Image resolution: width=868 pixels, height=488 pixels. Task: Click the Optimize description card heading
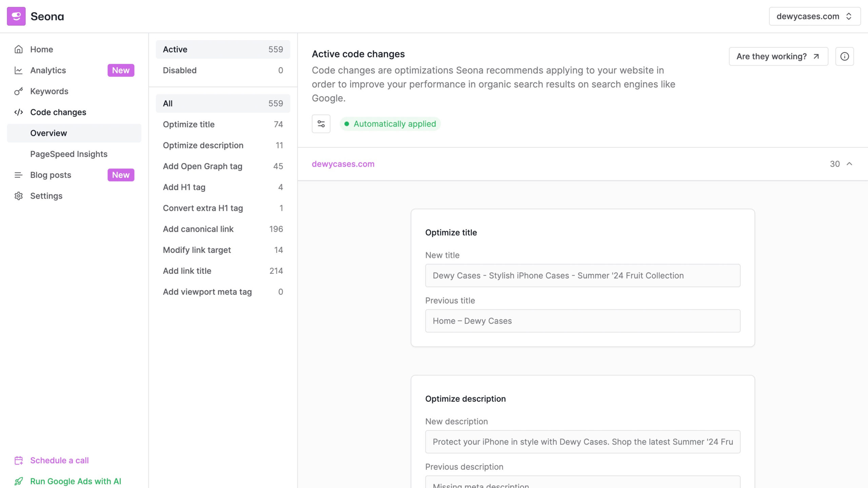point(466,399)
